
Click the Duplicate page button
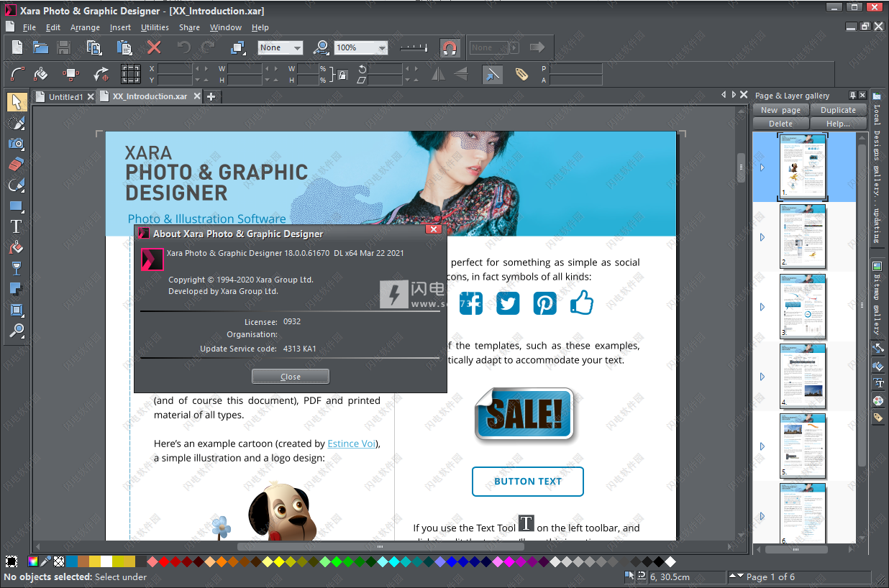coord(838,110)
